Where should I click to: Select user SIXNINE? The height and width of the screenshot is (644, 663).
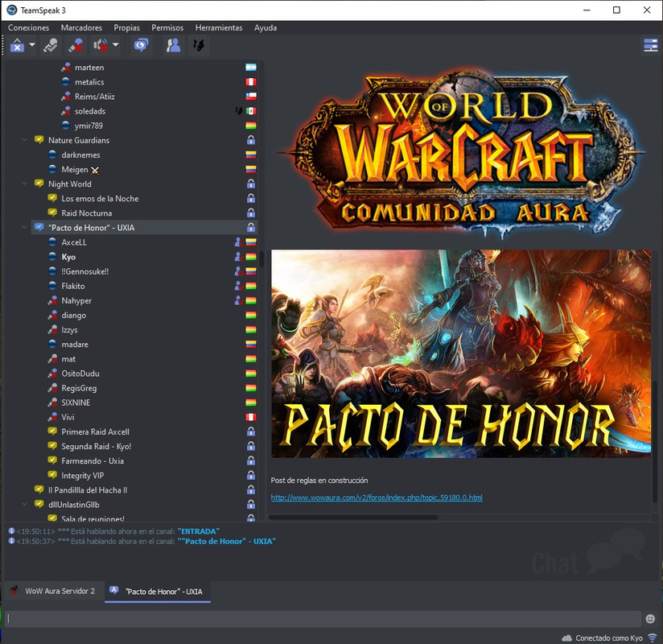point(76,402)
